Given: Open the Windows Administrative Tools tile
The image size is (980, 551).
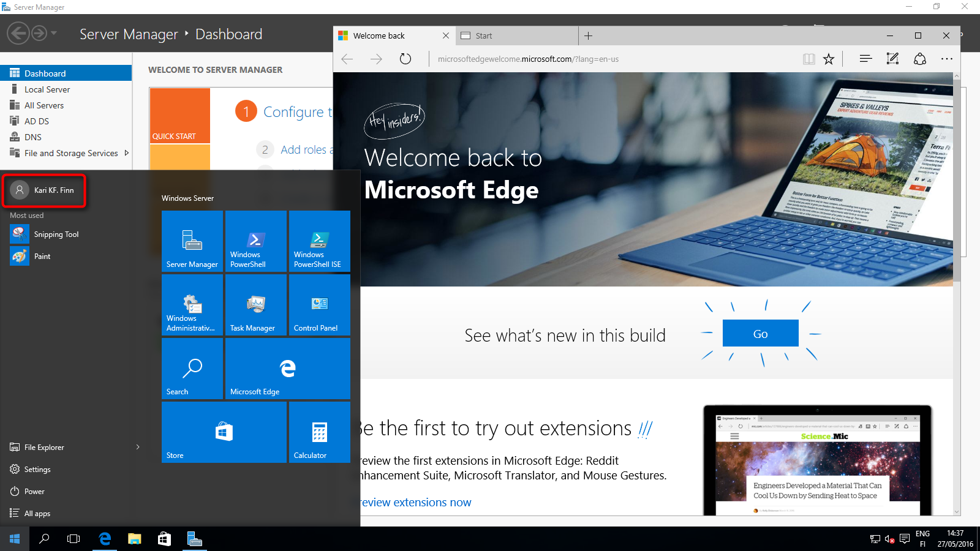Looking at the screenshot, I should (x=192, y=305).
